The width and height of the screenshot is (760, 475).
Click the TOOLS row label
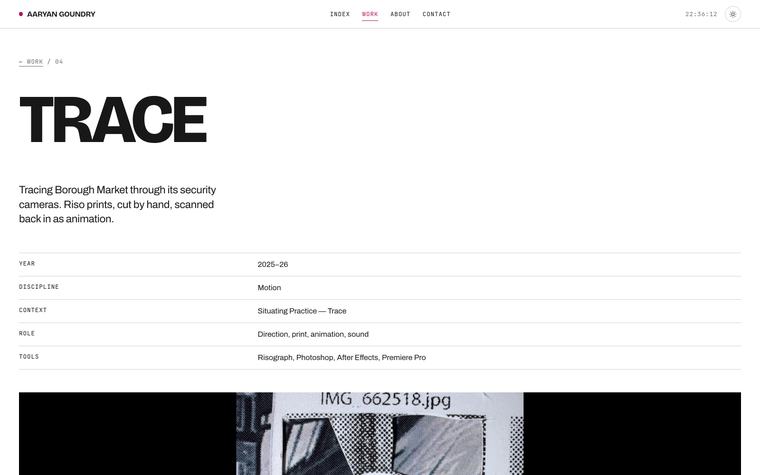[29, 357]
